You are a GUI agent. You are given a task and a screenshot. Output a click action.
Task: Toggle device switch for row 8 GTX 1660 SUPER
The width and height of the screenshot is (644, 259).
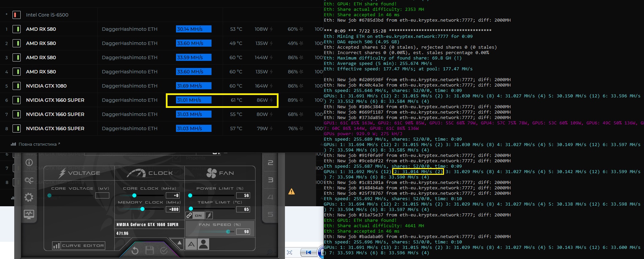point(16,128)
